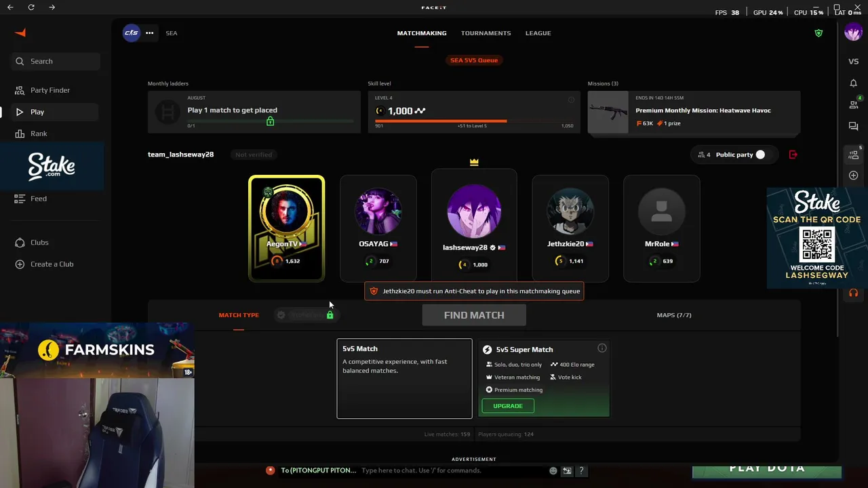Screen dimensions: 868x488
Task: Open the Stake.com sidebar banner
Action: pyautogui.click(x=52, y=167)
